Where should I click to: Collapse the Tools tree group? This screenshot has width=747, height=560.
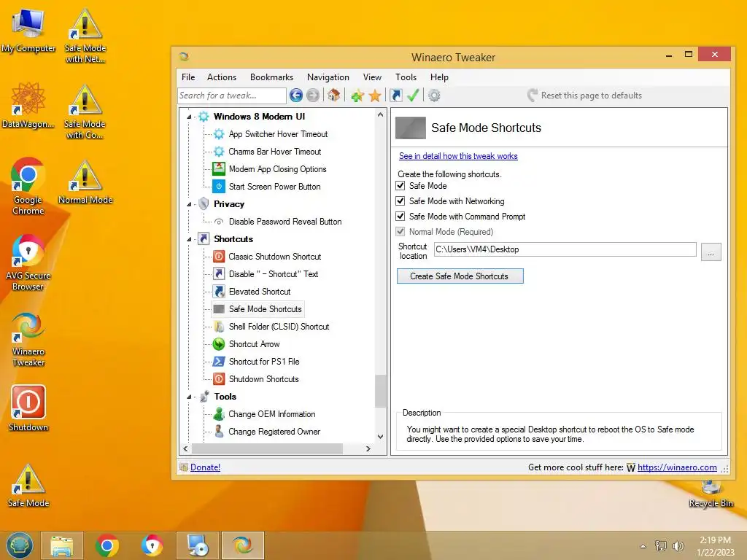point(189,397)
